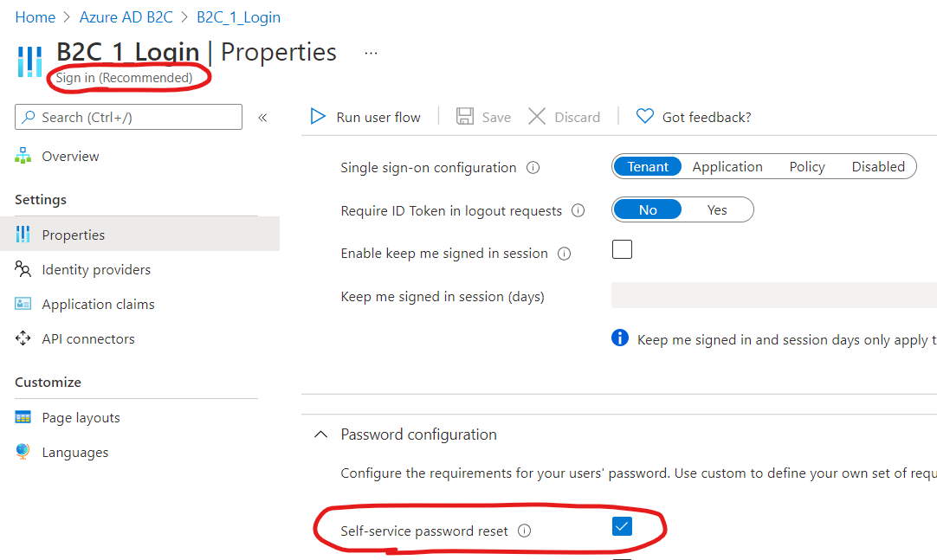937x560 pixels.
Task: Click the info icon beside Self-service password reset
Action: click(x=524, y=531)
